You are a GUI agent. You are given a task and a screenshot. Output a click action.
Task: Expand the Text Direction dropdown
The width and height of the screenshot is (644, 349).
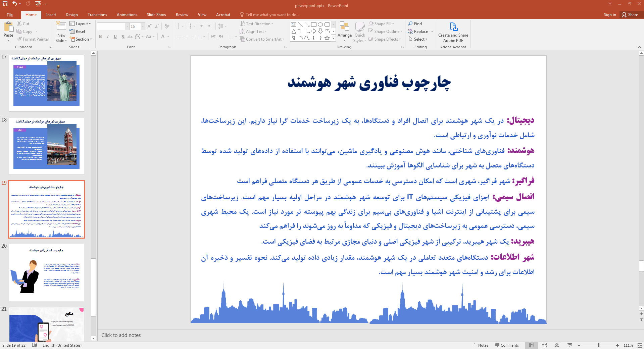click(256, 24)
